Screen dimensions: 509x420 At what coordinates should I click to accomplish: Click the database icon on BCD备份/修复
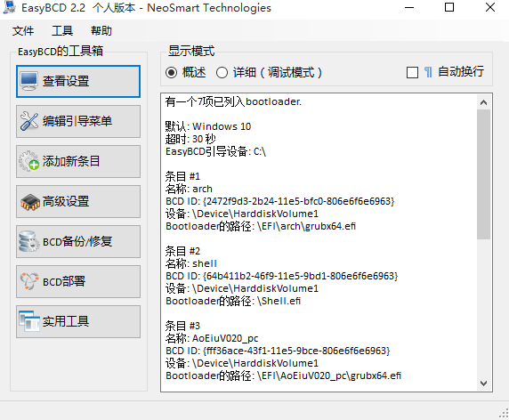pyautogui.click(x=28, y=241)
